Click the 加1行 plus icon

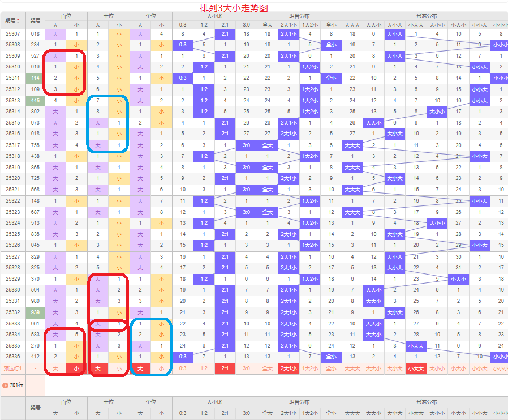click(x=5, y=385)
